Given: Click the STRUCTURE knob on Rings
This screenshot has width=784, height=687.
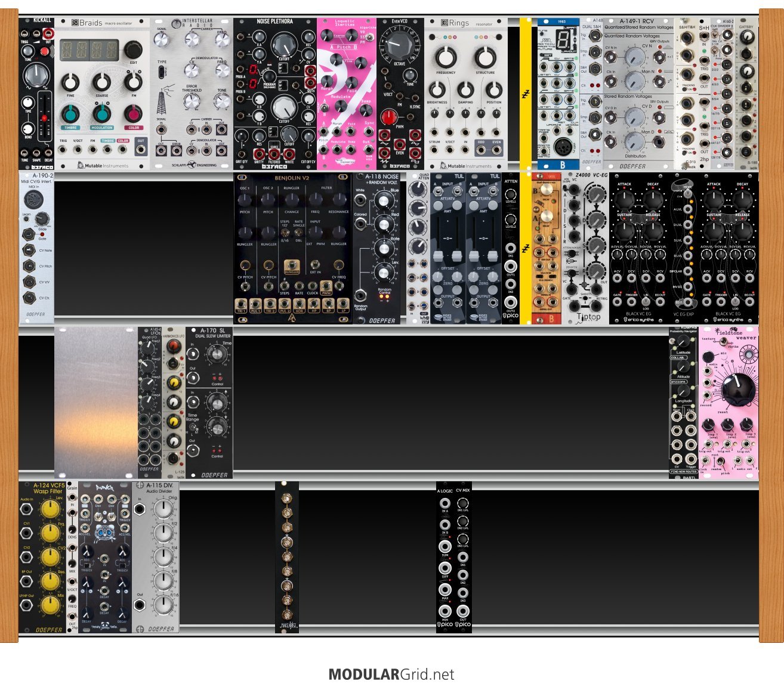Looking at the screenshot, I should pos(485,58).
